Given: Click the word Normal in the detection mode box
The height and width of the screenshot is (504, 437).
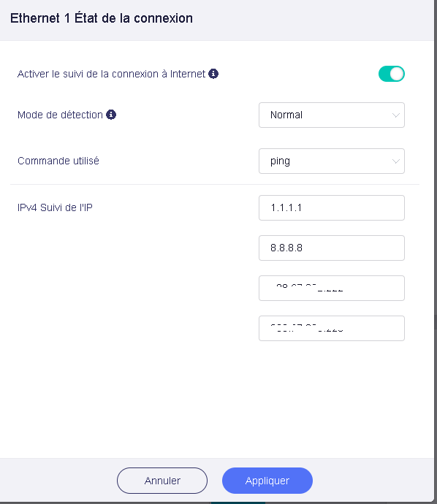Looking at the screenshot, I should (x=286, y=115).
